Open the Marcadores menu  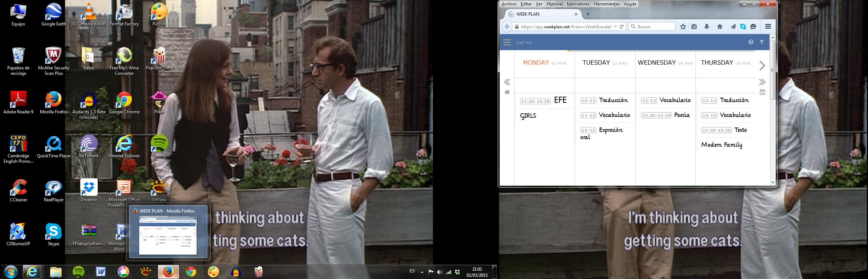[x=578, y=4]
